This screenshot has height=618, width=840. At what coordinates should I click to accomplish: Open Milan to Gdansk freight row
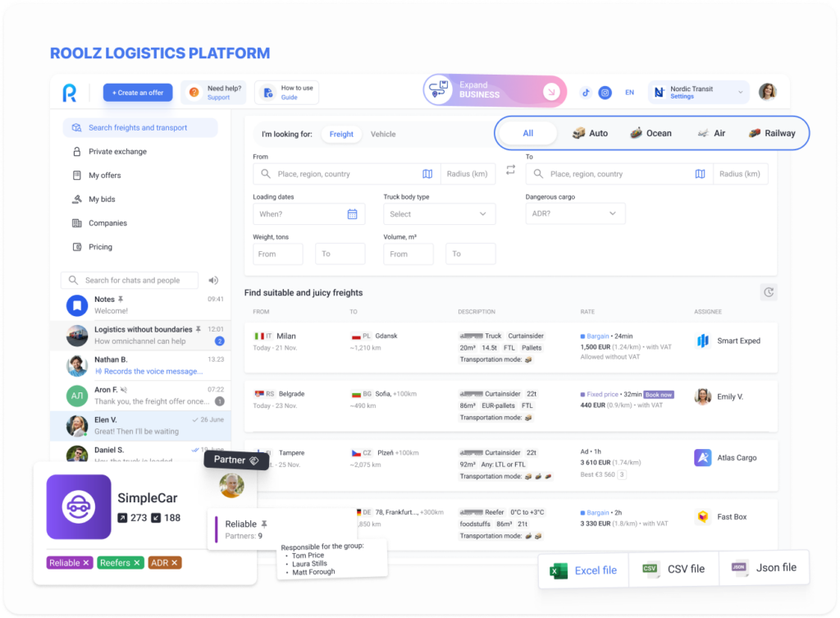click(510, 347)
